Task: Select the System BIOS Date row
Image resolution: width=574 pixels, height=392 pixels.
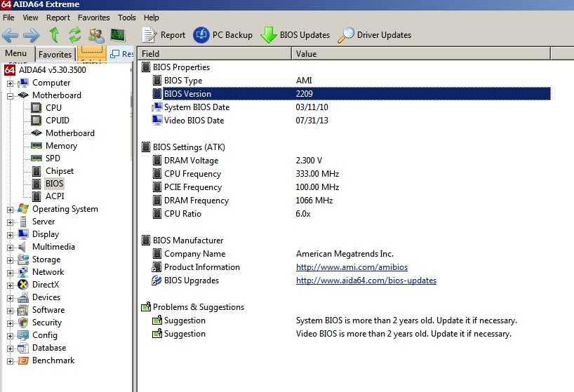Action: click(351, 107)
